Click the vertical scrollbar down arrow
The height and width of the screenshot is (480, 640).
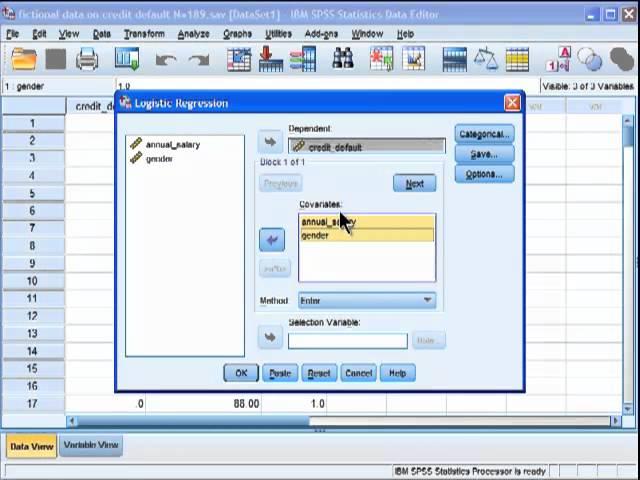pyautogui.click(x=629, y=409)
